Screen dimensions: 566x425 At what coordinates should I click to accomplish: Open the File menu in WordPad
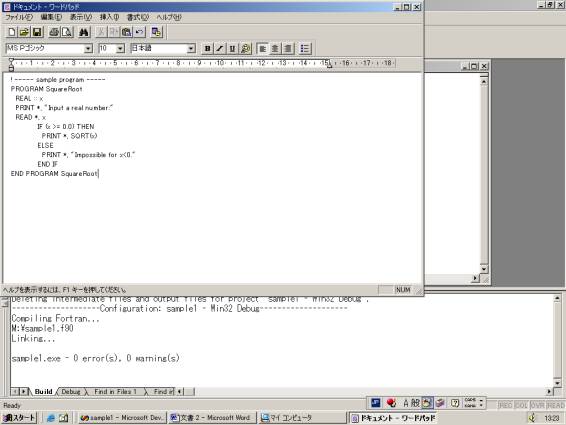point(19,17)
